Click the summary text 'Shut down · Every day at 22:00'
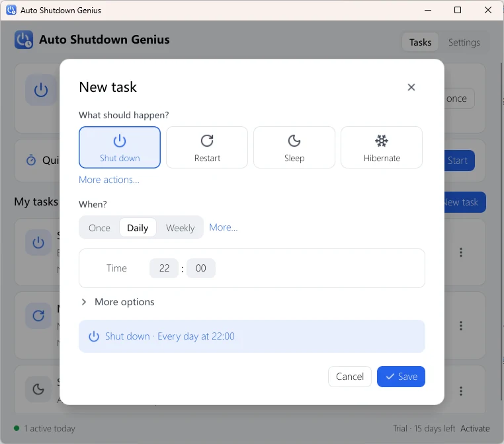This screenshot has width=504, height=444. click(170, 336)
